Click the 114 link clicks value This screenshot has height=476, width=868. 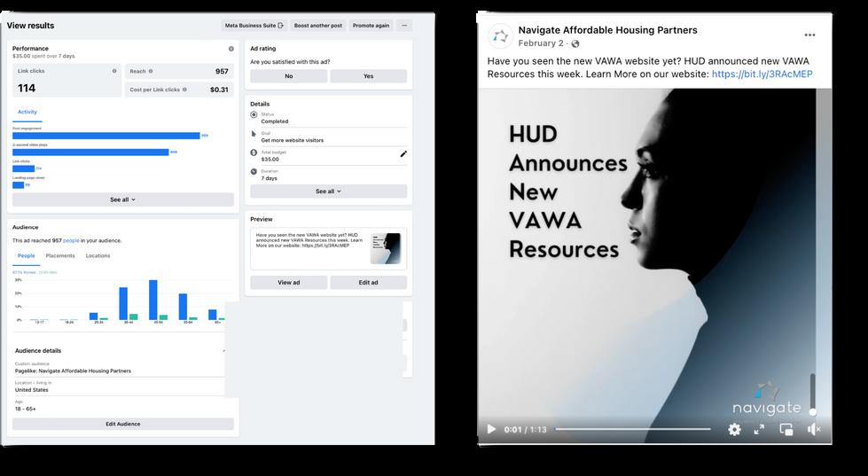click(x=27, y=88)
